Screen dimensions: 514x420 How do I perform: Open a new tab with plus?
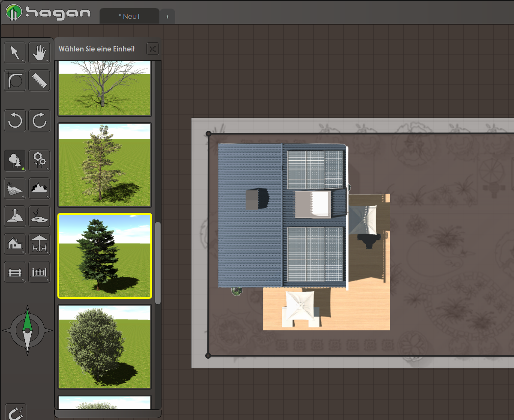coord(167,17)
